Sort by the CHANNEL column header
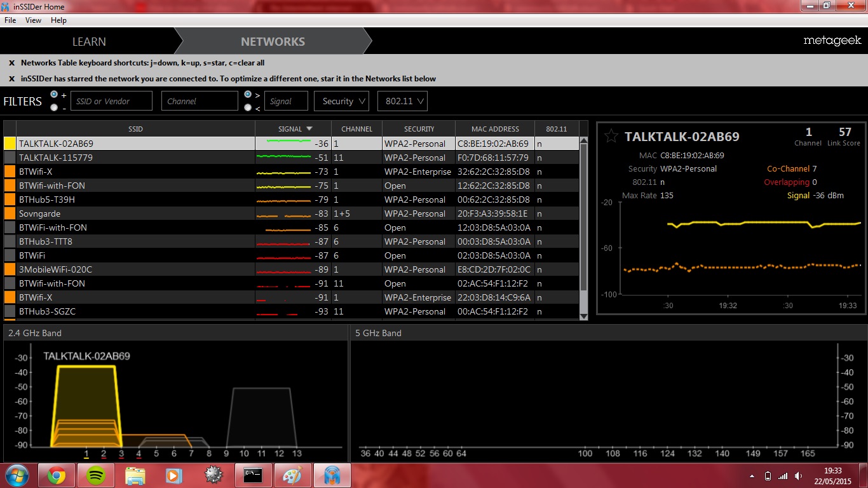Screen dimensions: 868x488 pyautogui.click(x=356, y=128)
